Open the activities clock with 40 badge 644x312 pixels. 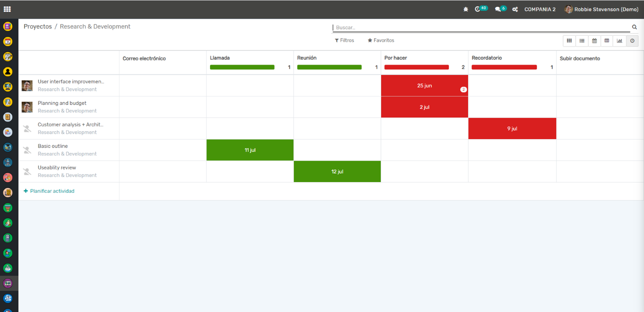click(x=478, y=9)
